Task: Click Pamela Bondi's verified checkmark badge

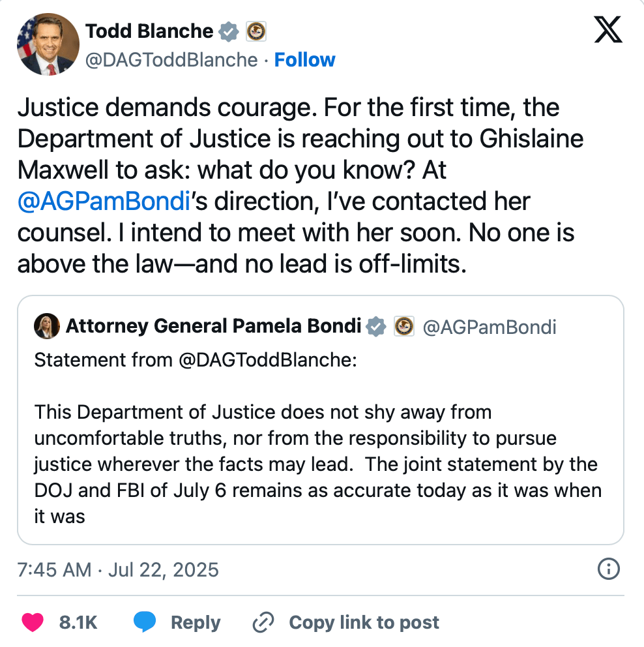Action: pos(376,326)
